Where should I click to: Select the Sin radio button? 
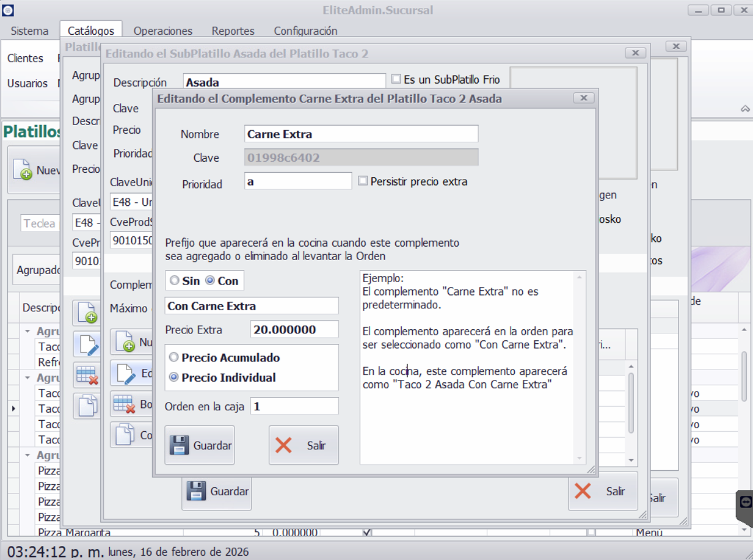pos(175,281)
